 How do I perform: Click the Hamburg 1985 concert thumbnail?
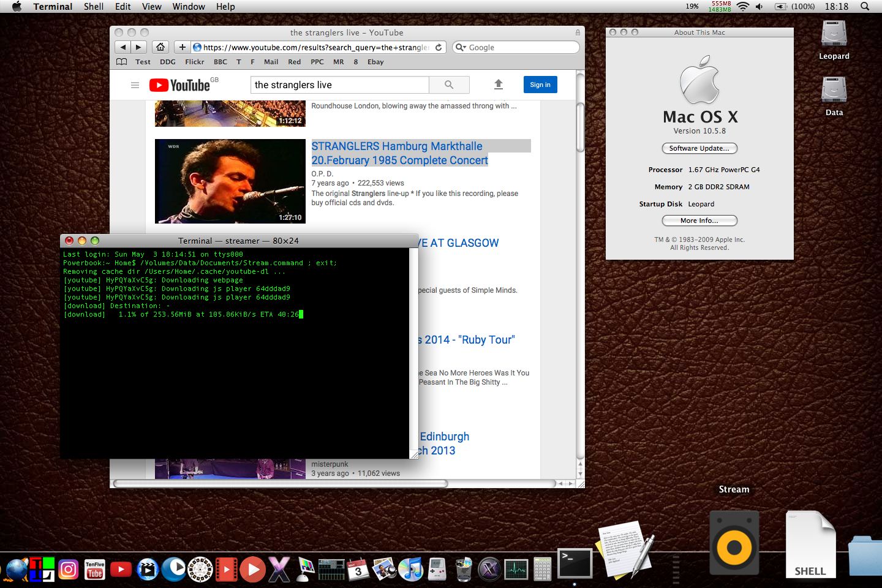point(230,181)
